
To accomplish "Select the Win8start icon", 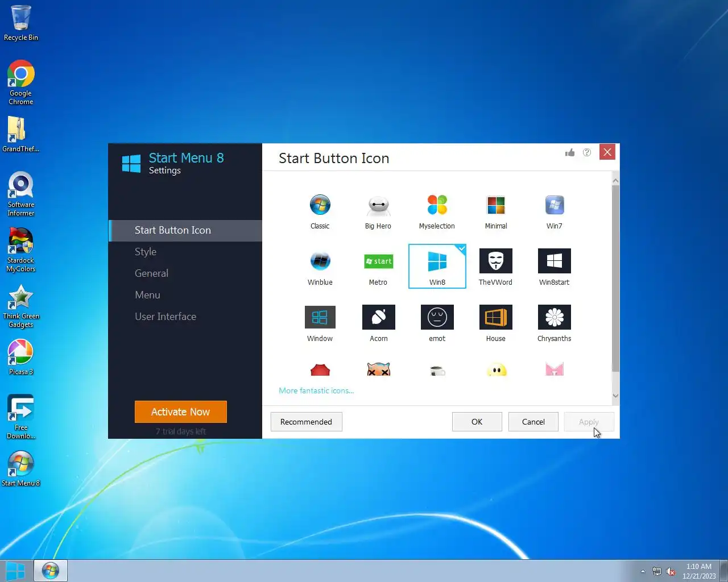I will tap(555, 267).
